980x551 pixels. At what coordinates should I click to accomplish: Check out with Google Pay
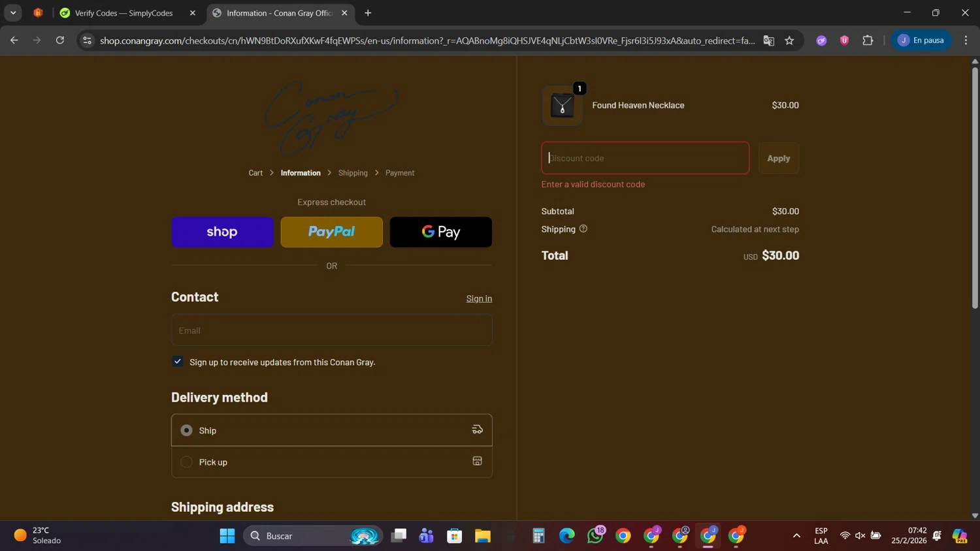[441, 232]
